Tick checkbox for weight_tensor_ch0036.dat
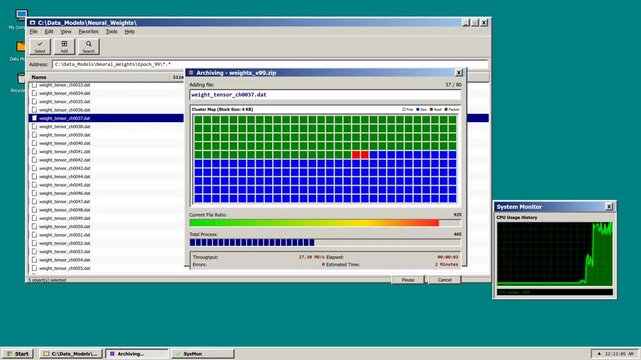The width and height of the screenshot is (641, 360). point(34,110)
